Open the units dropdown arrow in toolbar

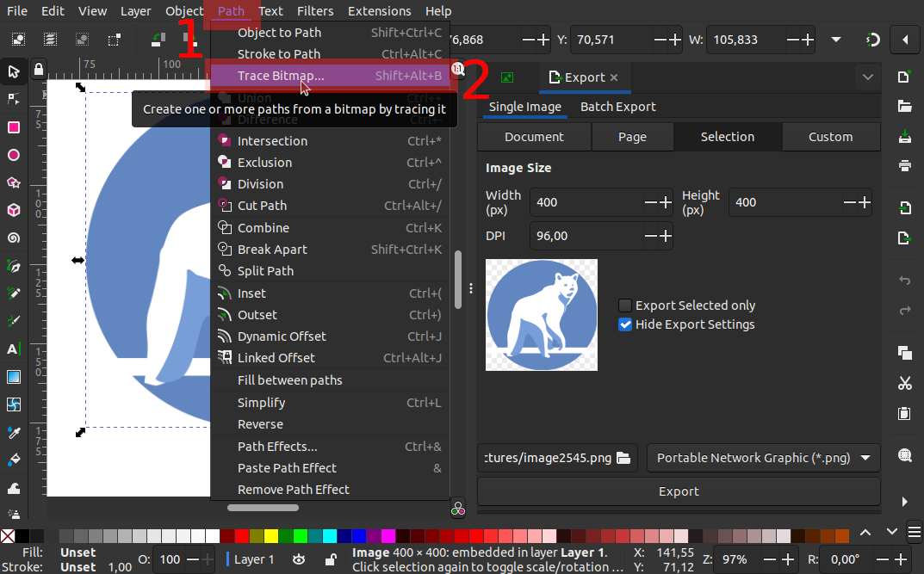coord(835,40)
